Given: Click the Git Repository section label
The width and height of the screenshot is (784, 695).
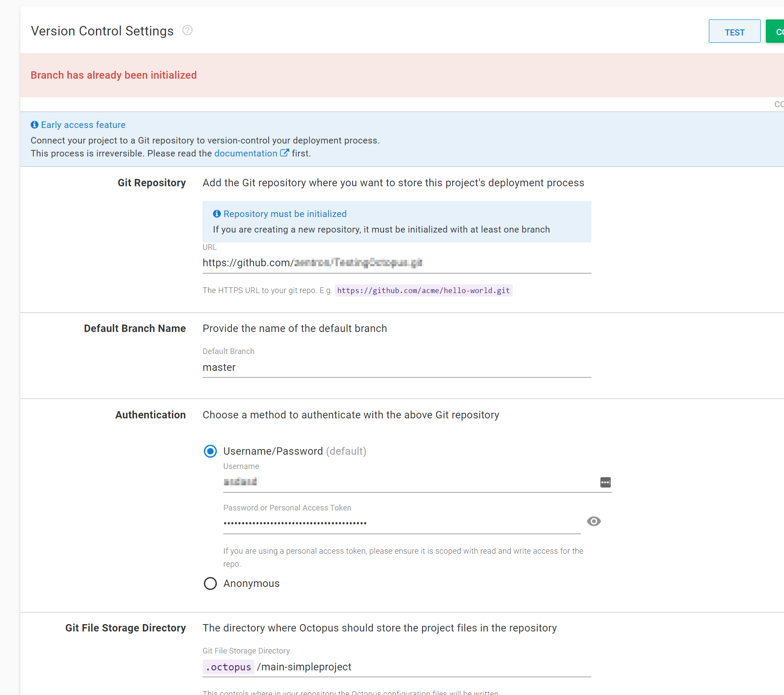Looking at the screenshot, I should (x=152, y=183).
